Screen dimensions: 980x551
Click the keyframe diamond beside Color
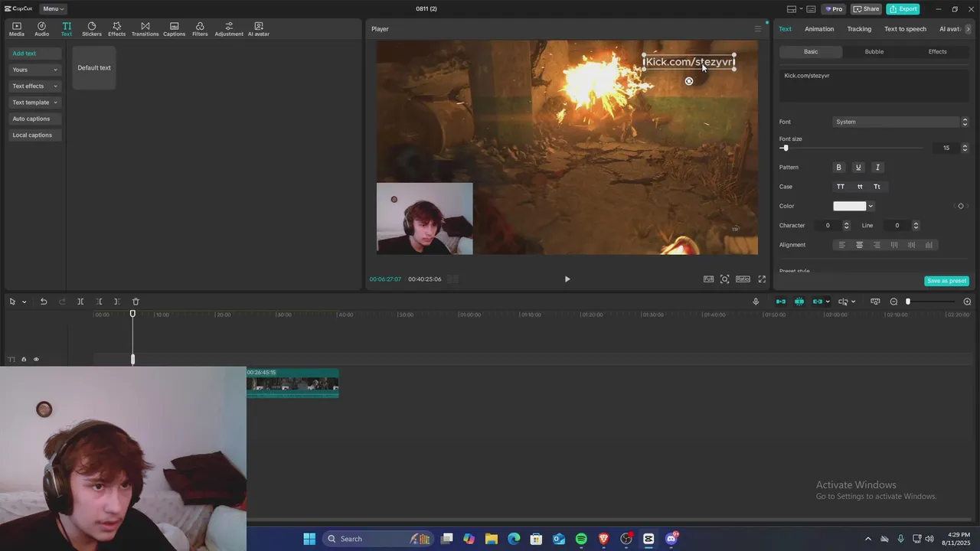coord(961,206)
